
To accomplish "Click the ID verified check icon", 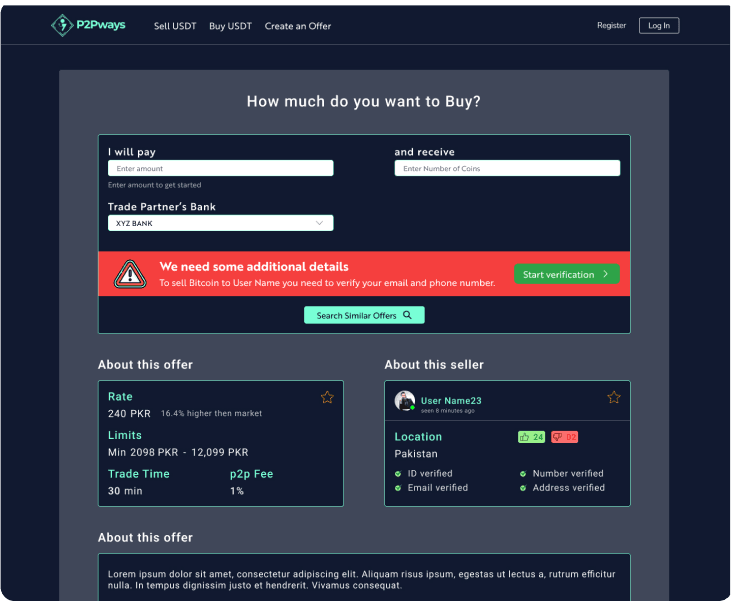I will [x=398, y=474].
